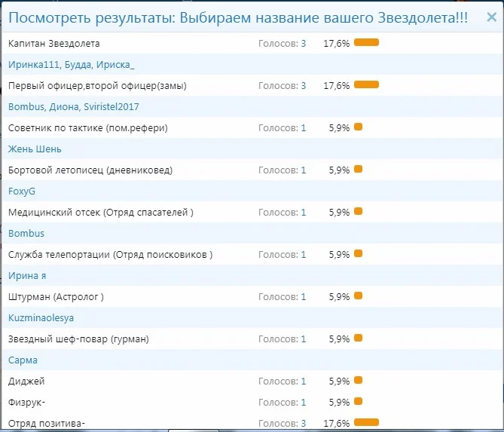Click vote count 1 for Медицинский отсек
Screen dimensions: 504x432
(304, 213)
